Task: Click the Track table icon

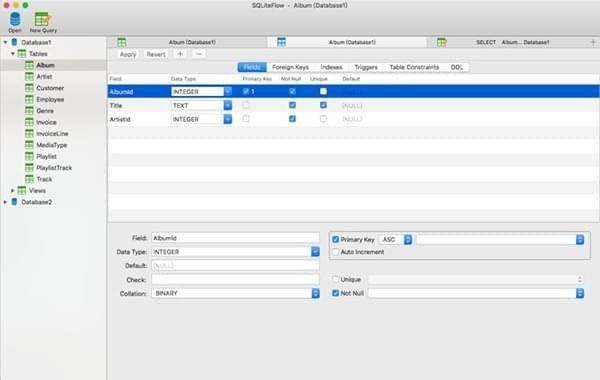Action: tap(29, 179)
